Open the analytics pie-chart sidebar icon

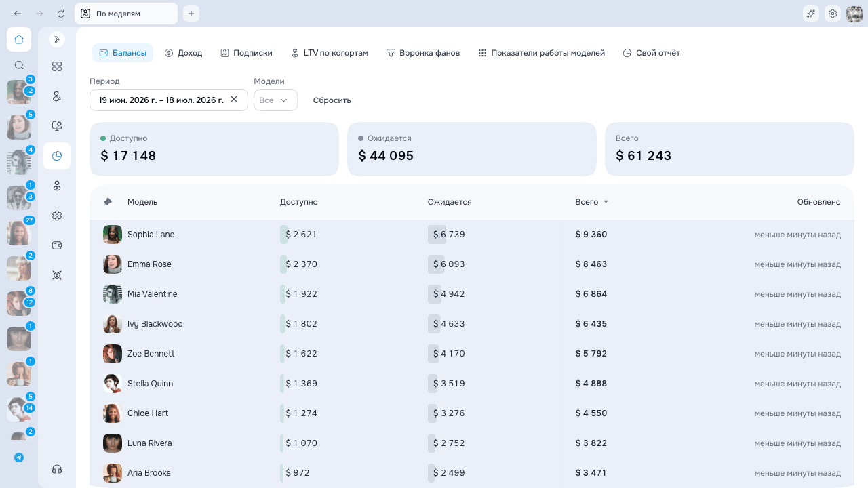57,156
